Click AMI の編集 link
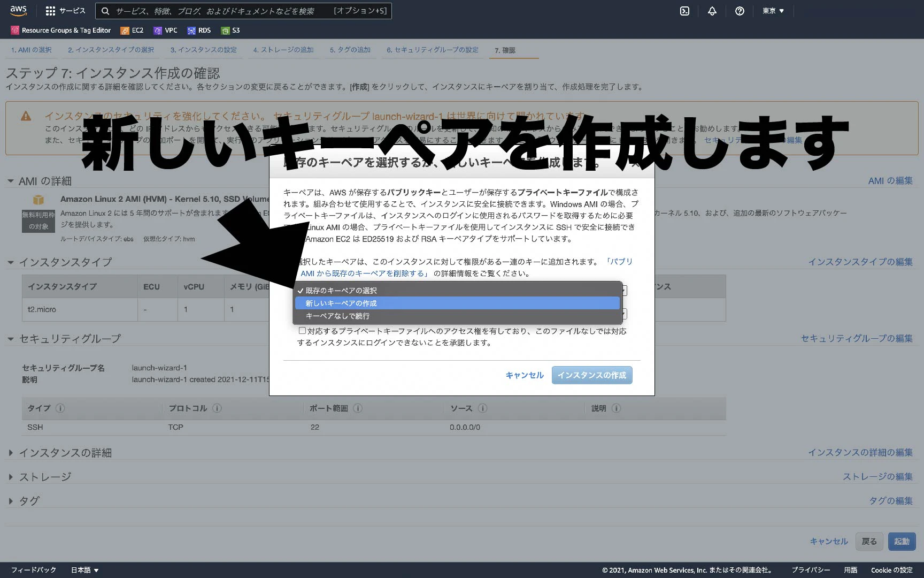Viewport: 924px width, 578px height. point(890,181)
